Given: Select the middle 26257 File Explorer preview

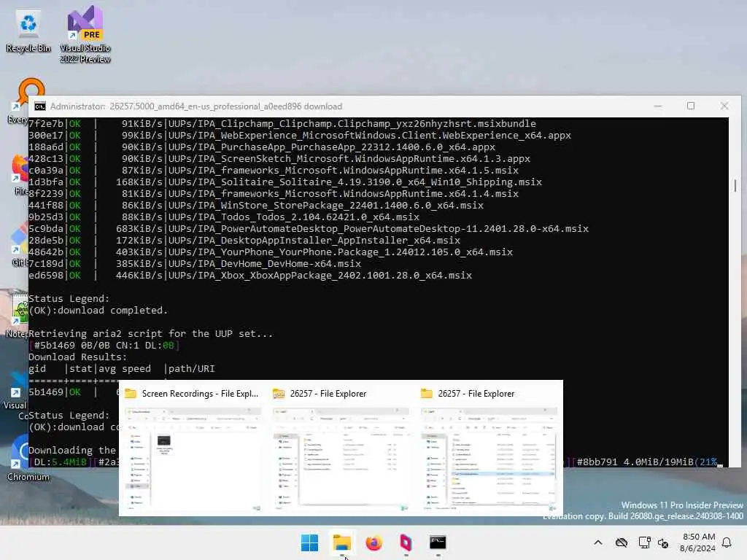Looking at the screenshot, I should [341, 459].
